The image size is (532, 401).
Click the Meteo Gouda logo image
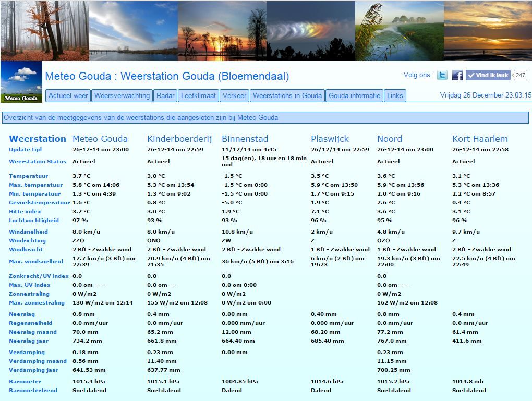[21, 82]
